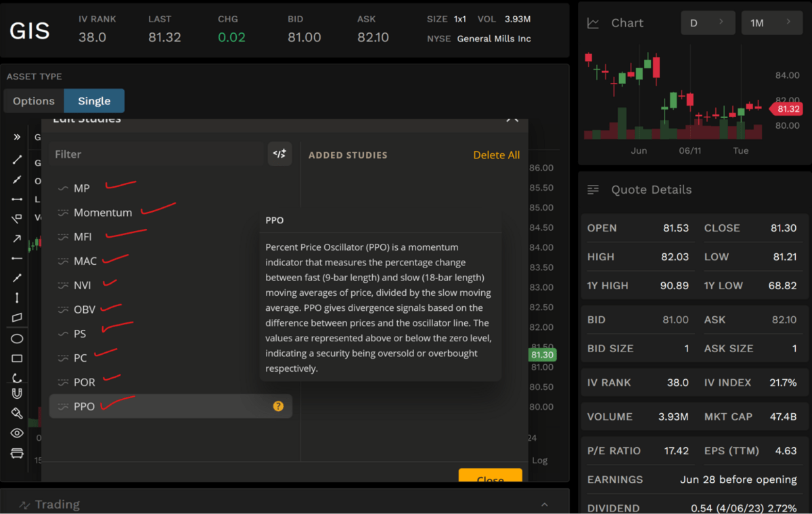Open the 1M chart range dropdown
812x514 pixels.
coord(771,23)
